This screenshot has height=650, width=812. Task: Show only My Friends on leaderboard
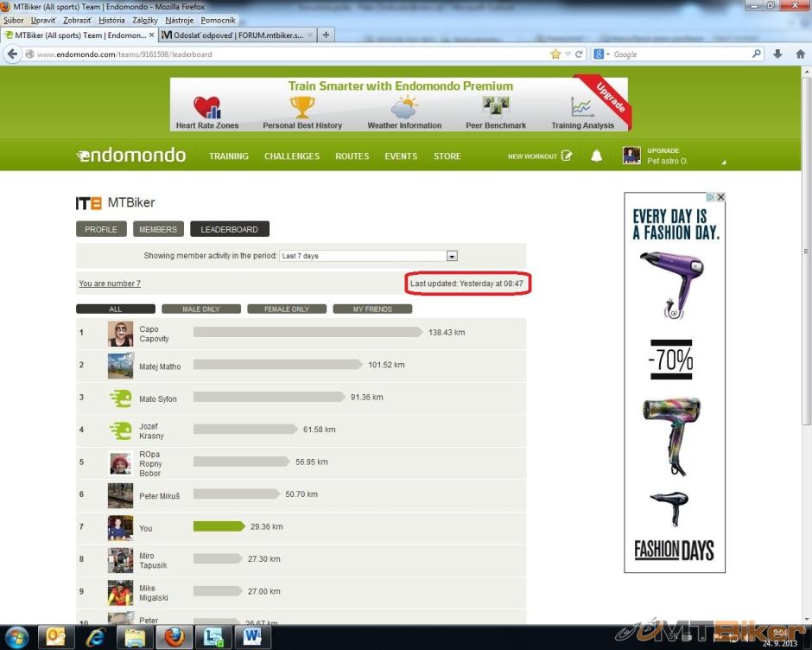(372, 309)
